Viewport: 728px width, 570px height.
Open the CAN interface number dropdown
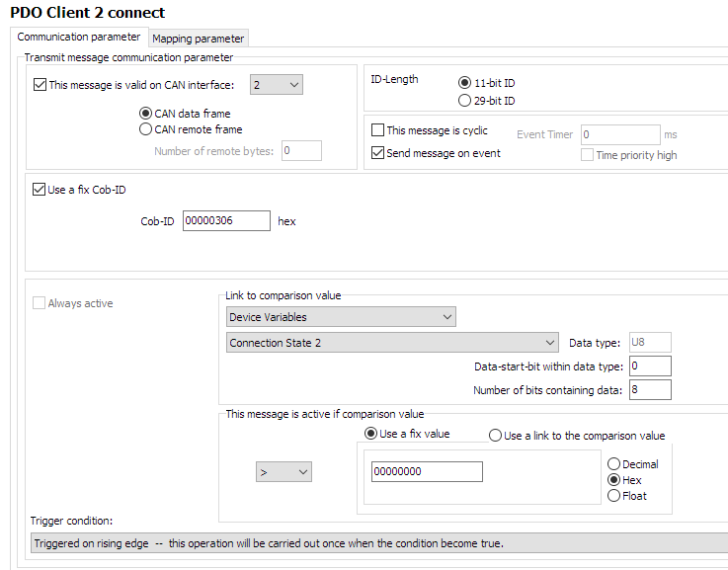pyautogui.click(x=276, y=85)
